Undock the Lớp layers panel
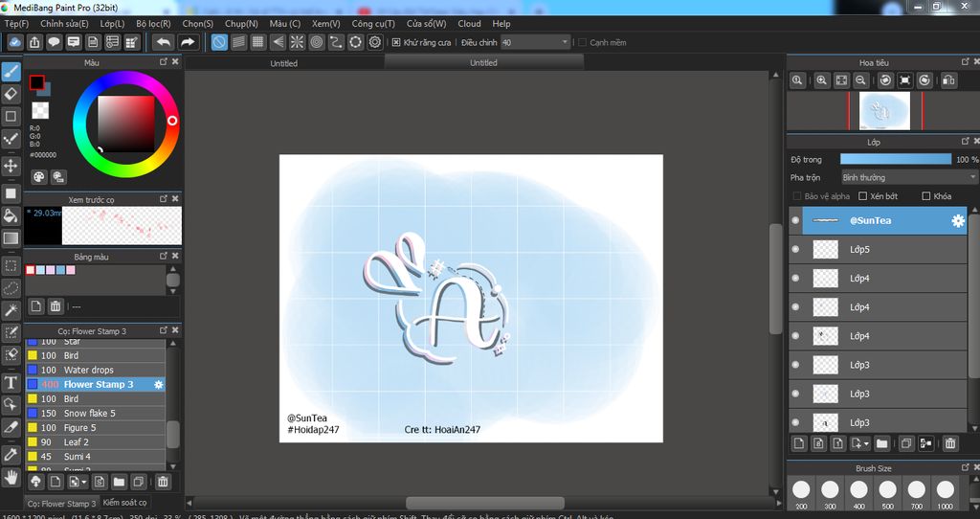980x519 pixels. tap(965, 142)
